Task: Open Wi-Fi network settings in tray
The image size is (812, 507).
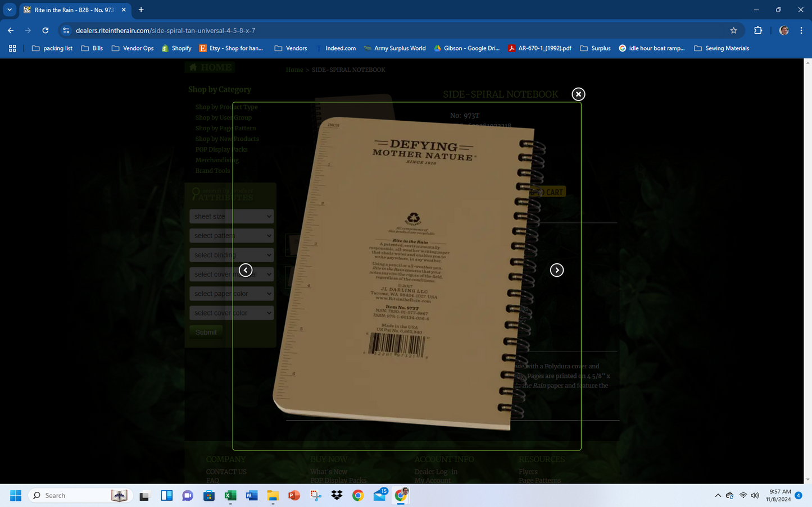Action: tap(743, 495)
